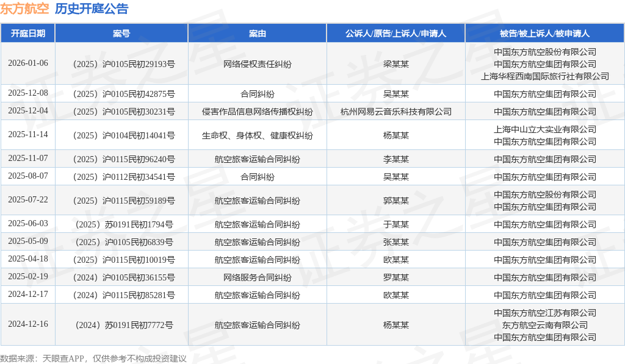Click cause 网络侵权责任纠纷

click(258, 64)
